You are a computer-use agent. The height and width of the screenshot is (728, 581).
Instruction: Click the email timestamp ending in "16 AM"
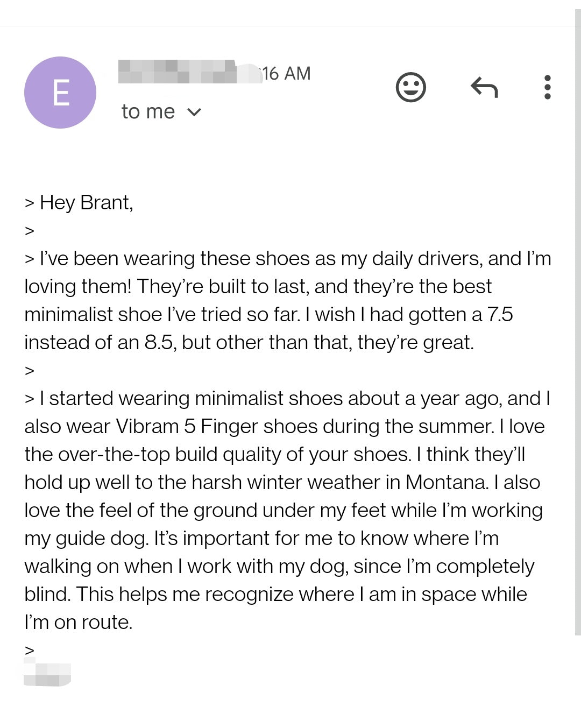[x=286, y=73]
